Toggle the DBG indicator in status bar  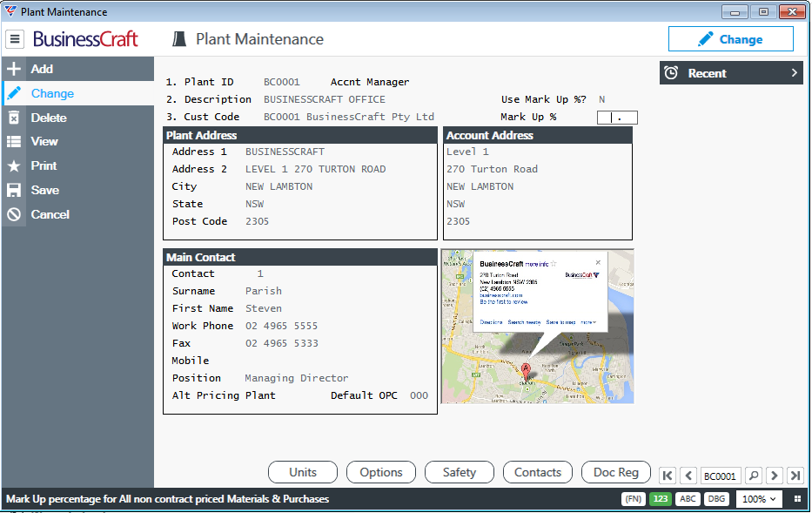coord(717,499)
